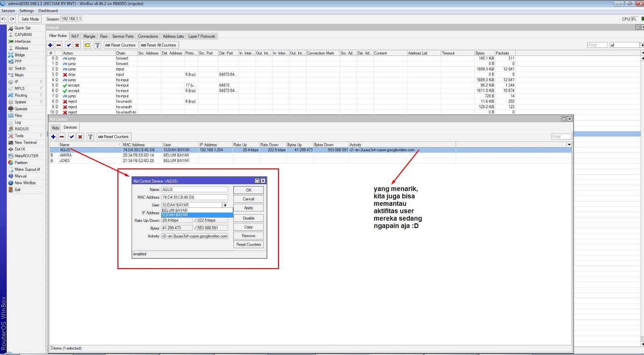Click OK in Kid Control Device dialog
The width and height of the screenshot is (644, 355).
tap(249, 190)
